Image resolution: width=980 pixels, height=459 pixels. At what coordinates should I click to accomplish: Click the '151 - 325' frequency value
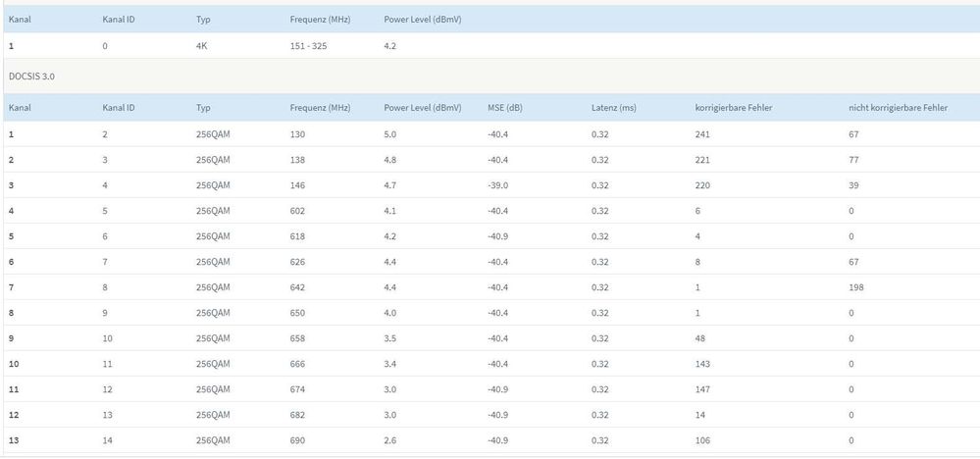(x=308, y=45)
